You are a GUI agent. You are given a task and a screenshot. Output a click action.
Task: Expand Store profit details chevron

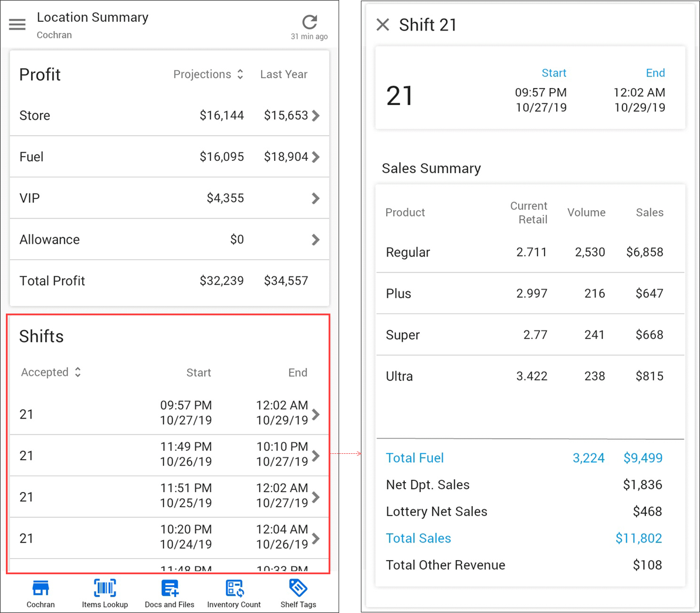click(x=316, y=116)
